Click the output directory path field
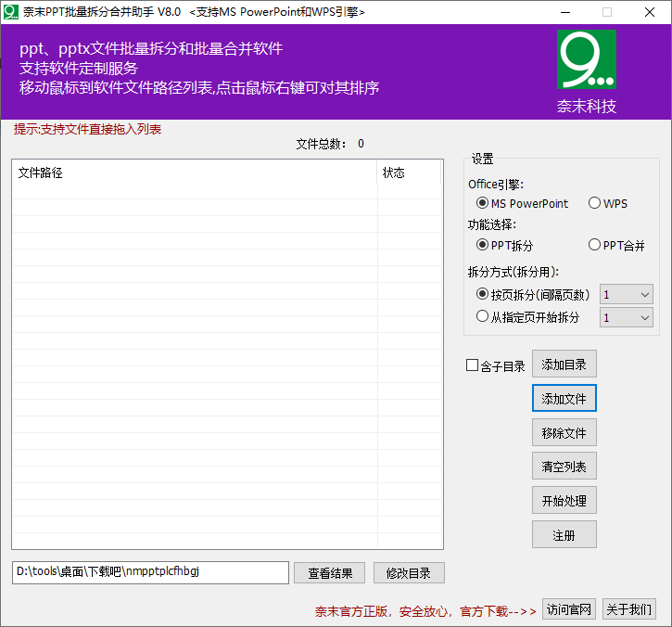Viewport: 672px width, 627px height. click(x=150, y=572)
